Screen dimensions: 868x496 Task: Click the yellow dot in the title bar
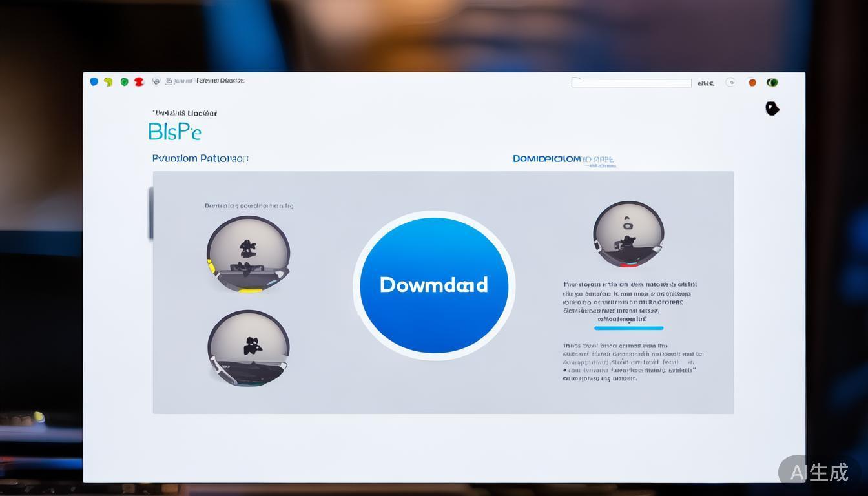[x=108, y=82]
